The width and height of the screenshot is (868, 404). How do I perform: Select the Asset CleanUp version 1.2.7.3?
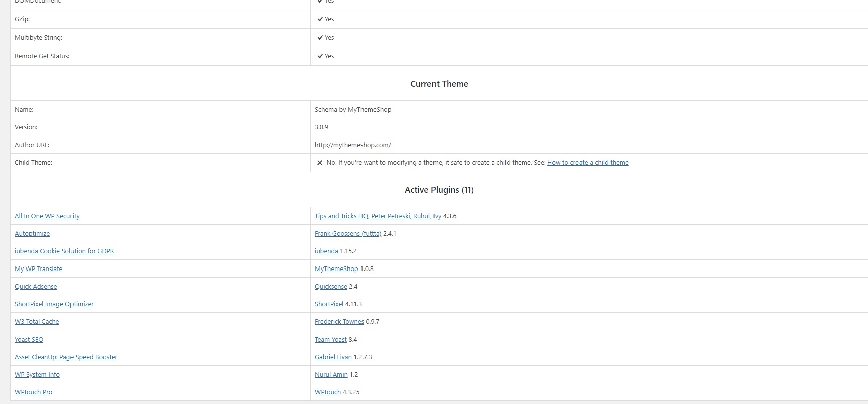pyautogui.click(x=363, y=357)
